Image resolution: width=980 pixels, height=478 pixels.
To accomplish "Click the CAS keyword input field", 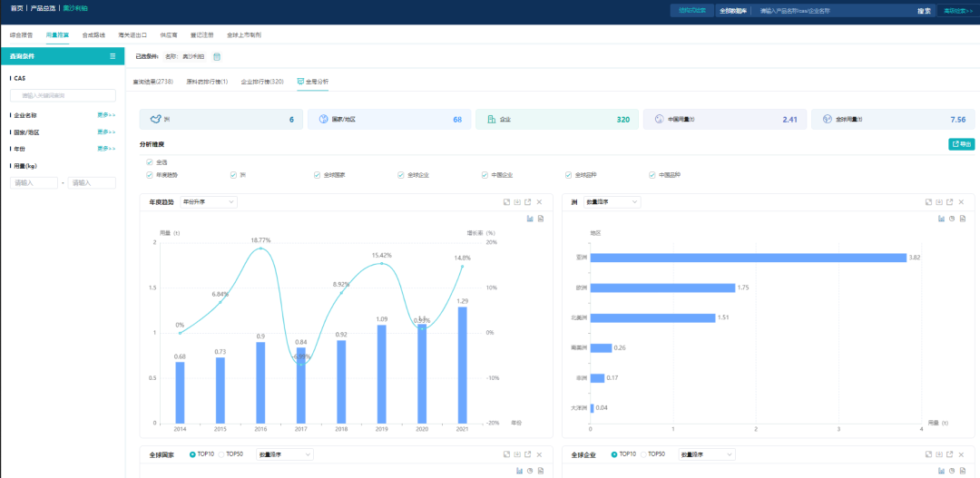I will [63, 95].
